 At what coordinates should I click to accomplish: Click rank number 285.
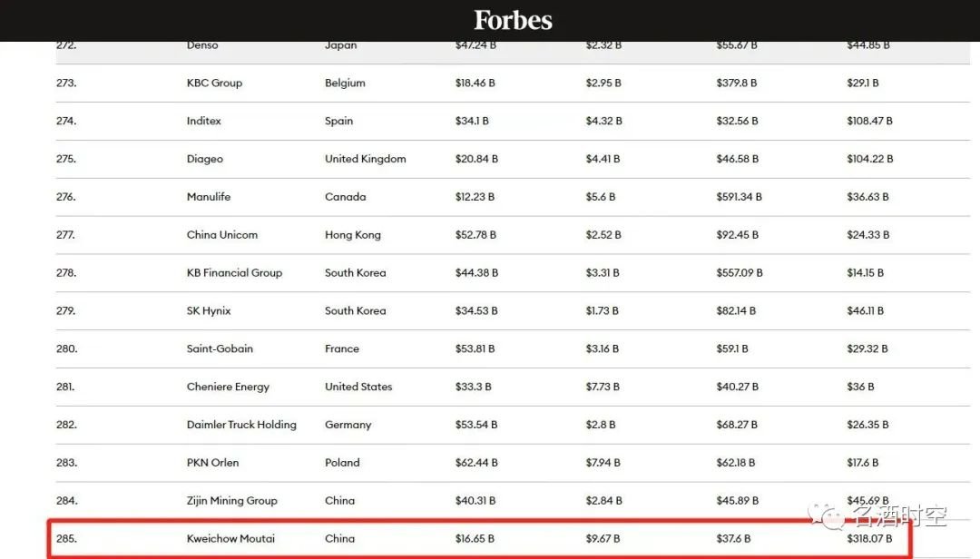click(67, 538)
